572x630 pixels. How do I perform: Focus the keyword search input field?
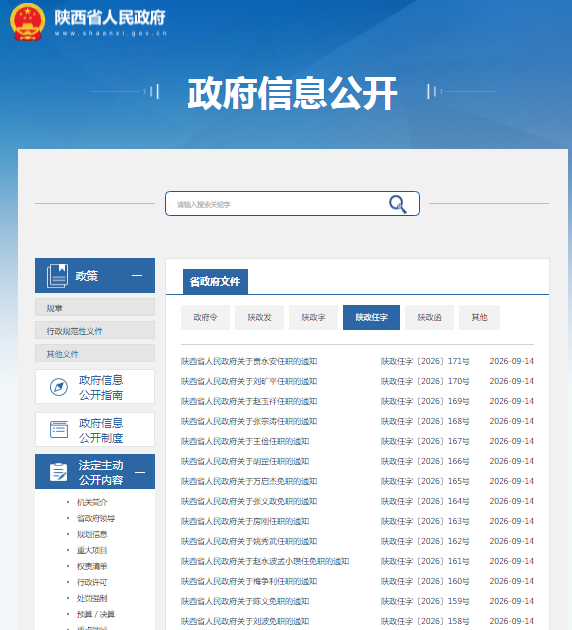point(292,204)
